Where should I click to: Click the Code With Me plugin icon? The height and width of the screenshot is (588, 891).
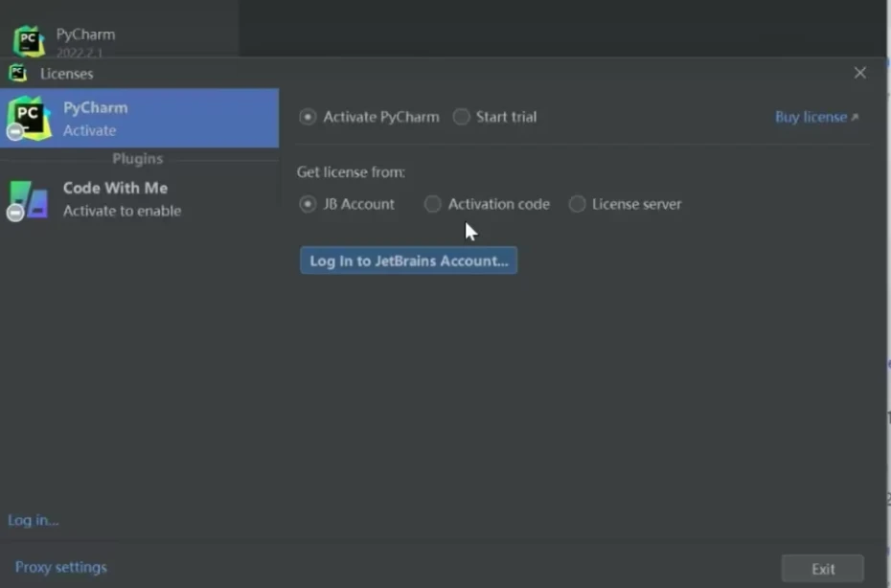[29, 200]
